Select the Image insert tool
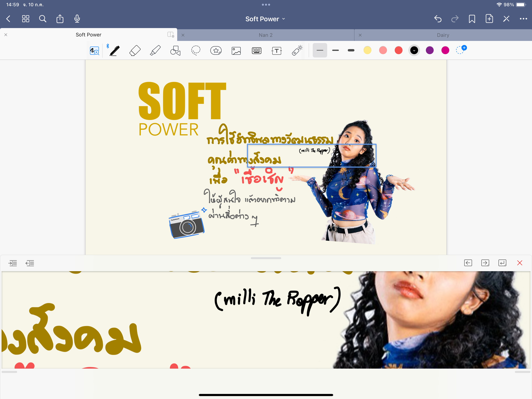The height and width of the screenshot is (399, 532). [236, 51]
